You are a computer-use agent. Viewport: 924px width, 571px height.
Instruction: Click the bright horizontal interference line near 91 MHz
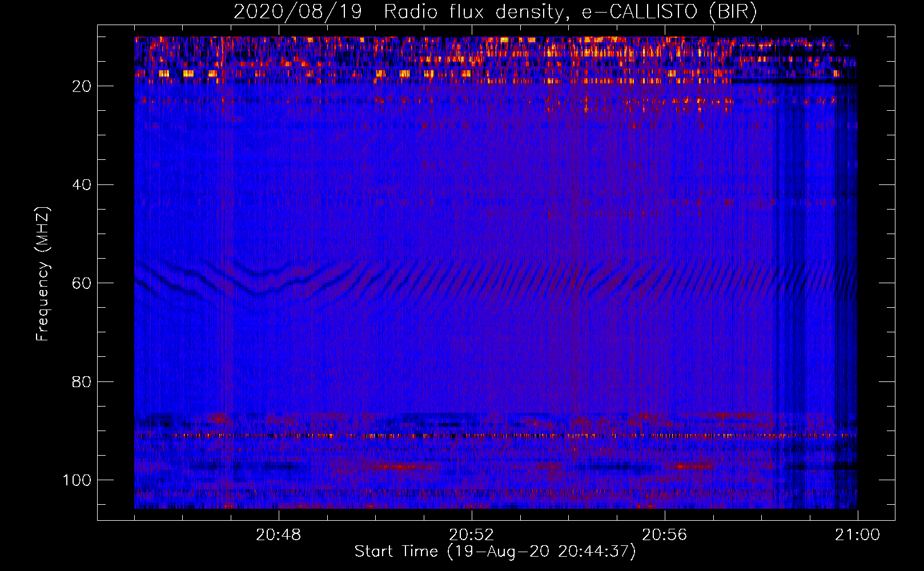pyautogui.click(x=496, y=436)
